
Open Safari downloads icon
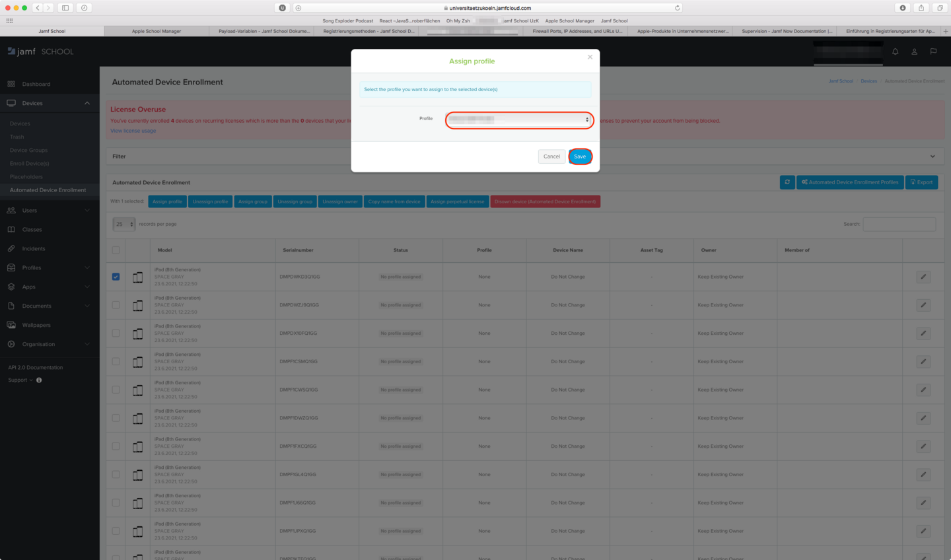point(903,8)
